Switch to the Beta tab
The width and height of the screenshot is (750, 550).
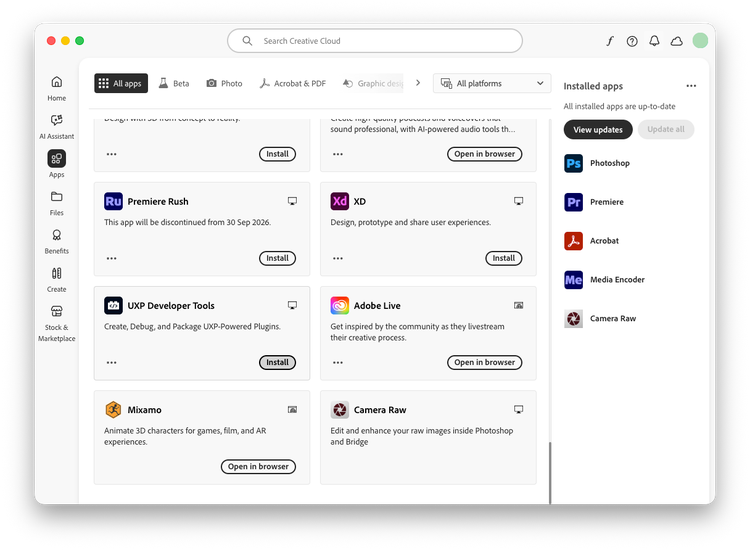pos(174,83)
